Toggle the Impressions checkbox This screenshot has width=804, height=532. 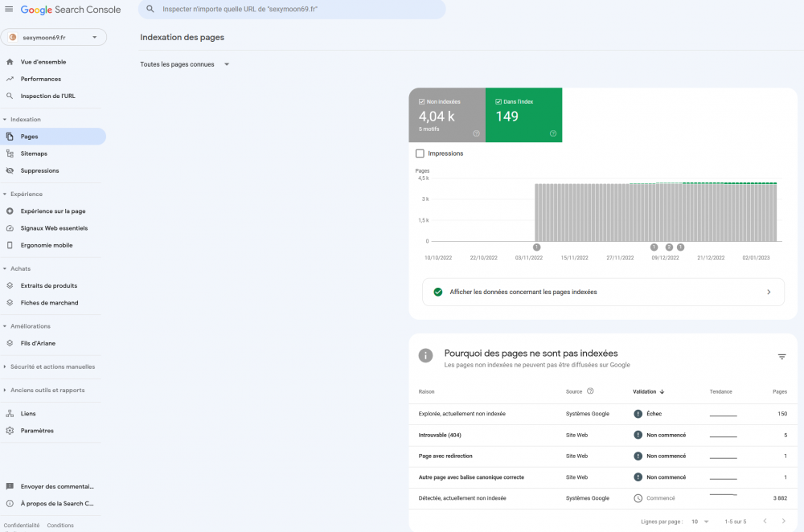click(420, 153)
